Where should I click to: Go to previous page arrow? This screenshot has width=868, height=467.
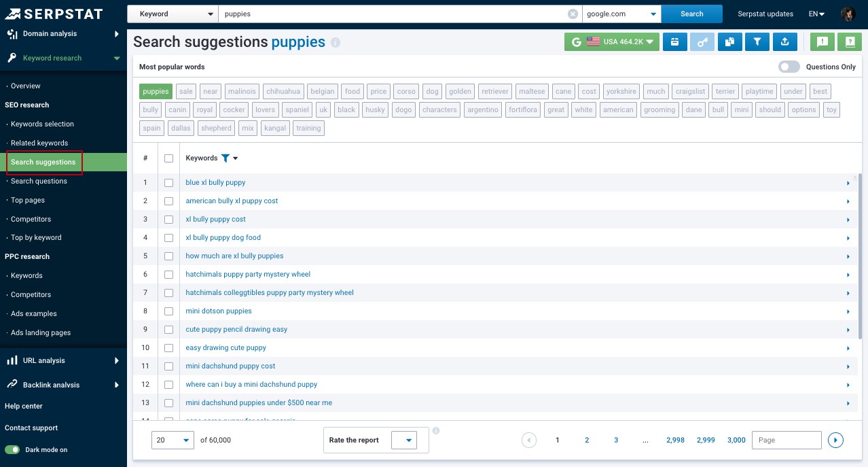[529, 440]
